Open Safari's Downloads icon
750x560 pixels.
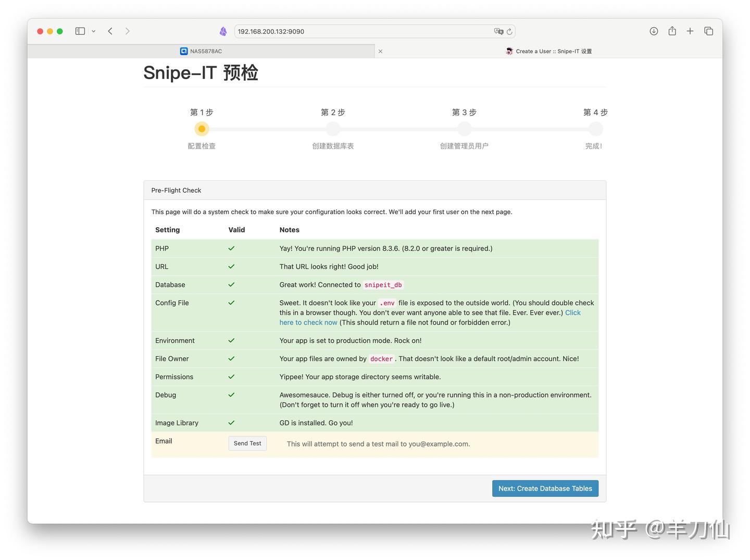coord(654,31)
